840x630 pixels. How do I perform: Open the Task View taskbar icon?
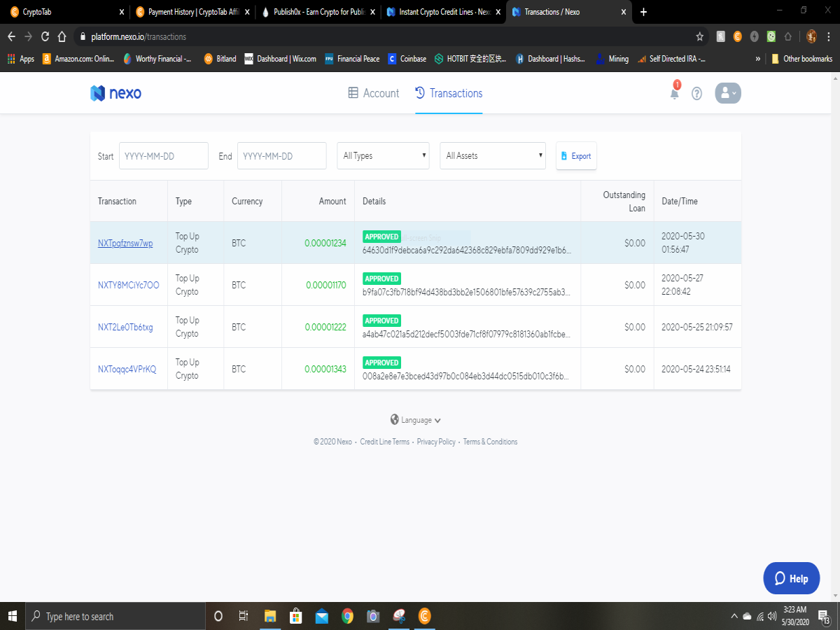click(244, 616)
